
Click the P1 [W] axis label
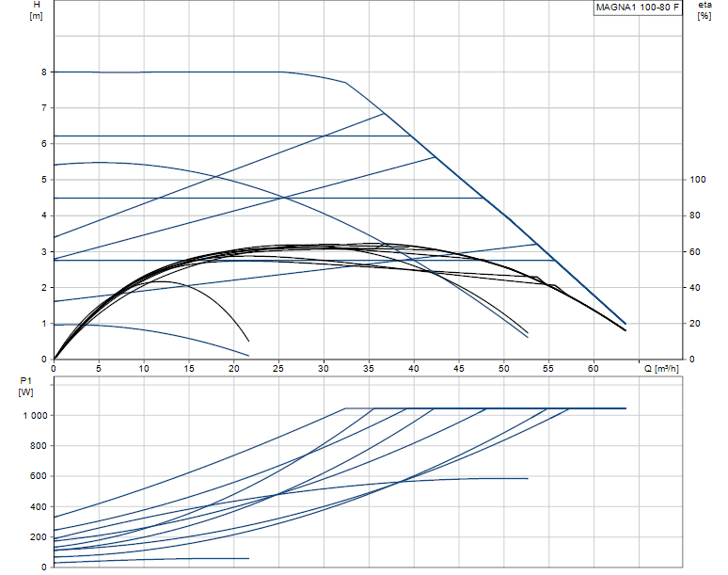click(x=26, y=387)
